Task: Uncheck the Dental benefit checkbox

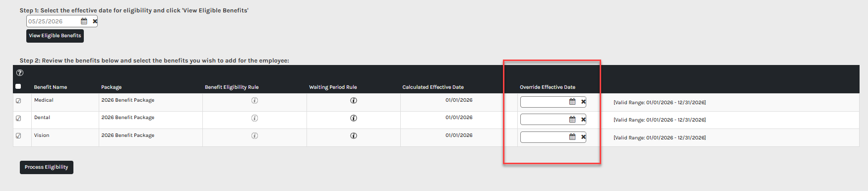Action: click(18, 119)
